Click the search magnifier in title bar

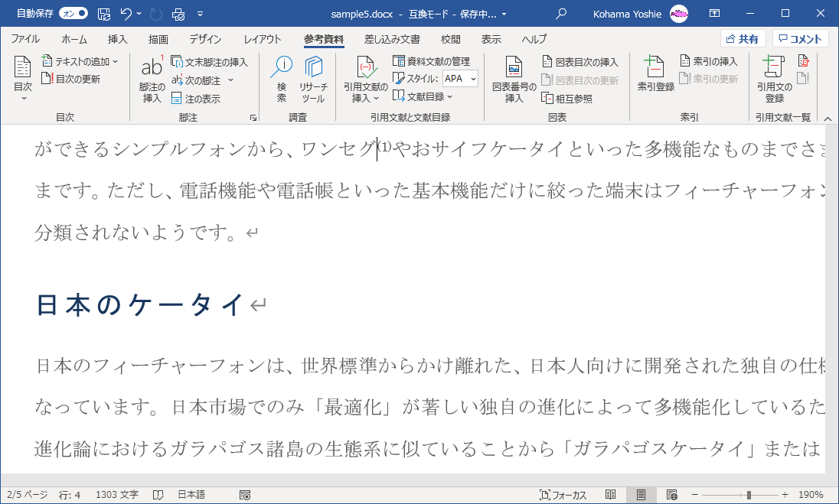point(561,14)
